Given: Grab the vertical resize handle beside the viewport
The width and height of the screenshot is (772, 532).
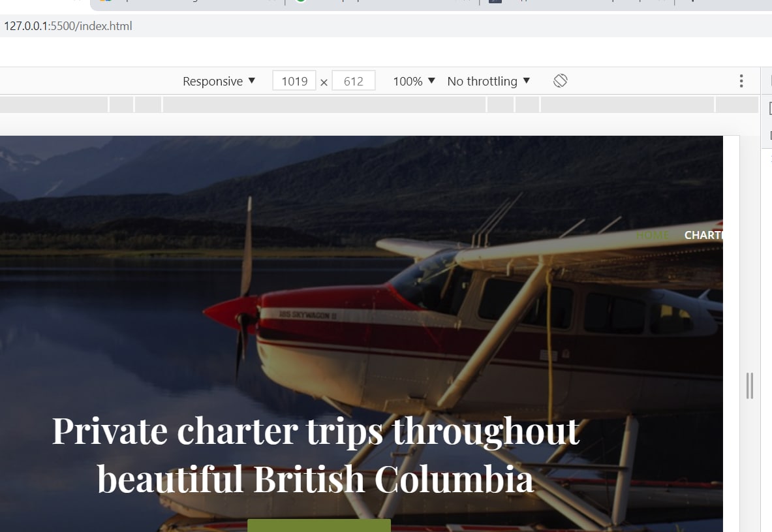Looking at the screenshot, I should pos(749,386).
